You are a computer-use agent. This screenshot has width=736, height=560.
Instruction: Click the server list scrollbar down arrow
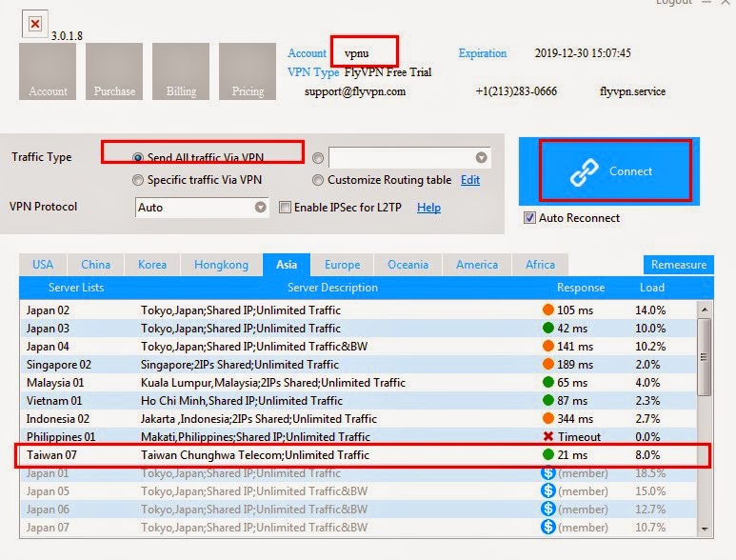[x=705, y=529]
